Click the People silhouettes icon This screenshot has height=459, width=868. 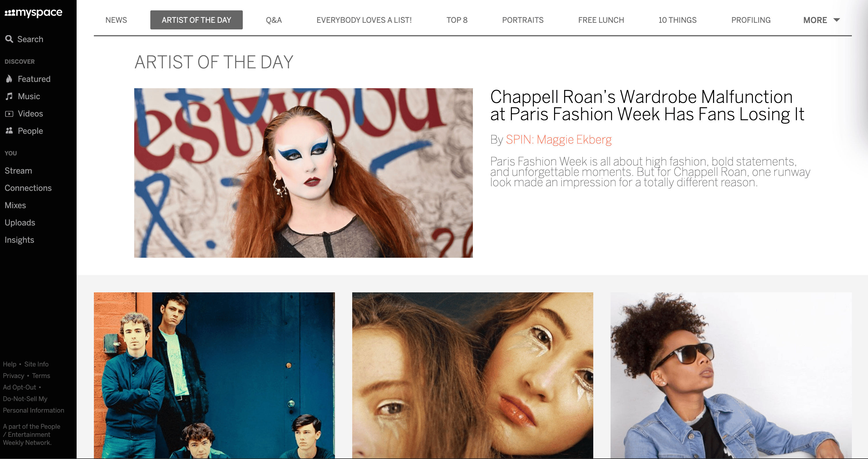(9, 131)
